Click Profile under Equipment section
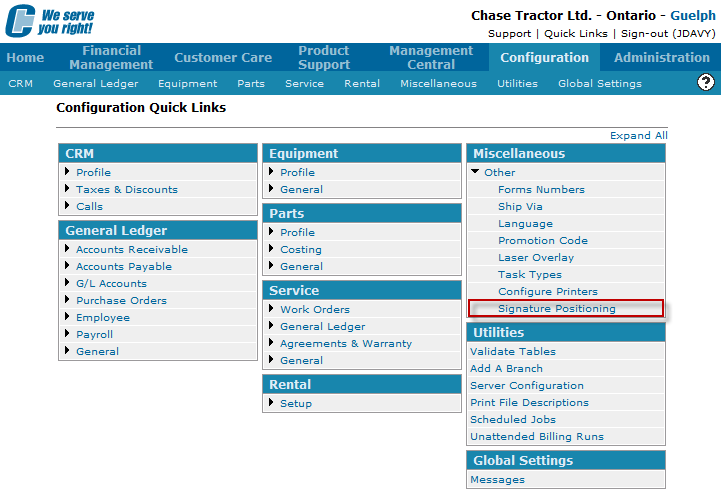The image size is (721, 493). click(298, 172)
